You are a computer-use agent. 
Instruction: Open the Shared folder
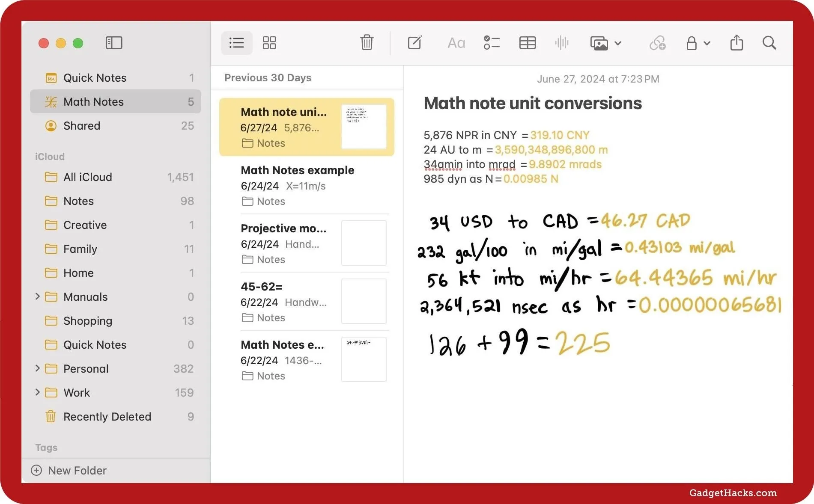(x=116, y=126)
